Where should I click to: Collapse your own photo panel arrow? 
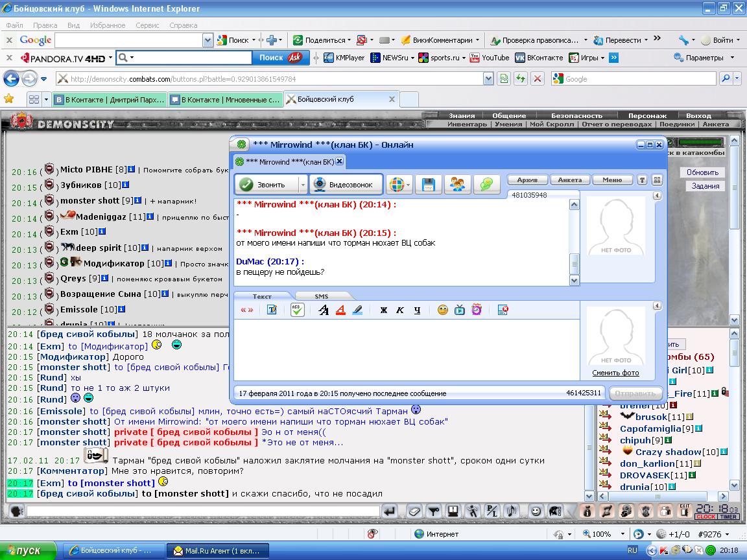[x=658, y=306]
